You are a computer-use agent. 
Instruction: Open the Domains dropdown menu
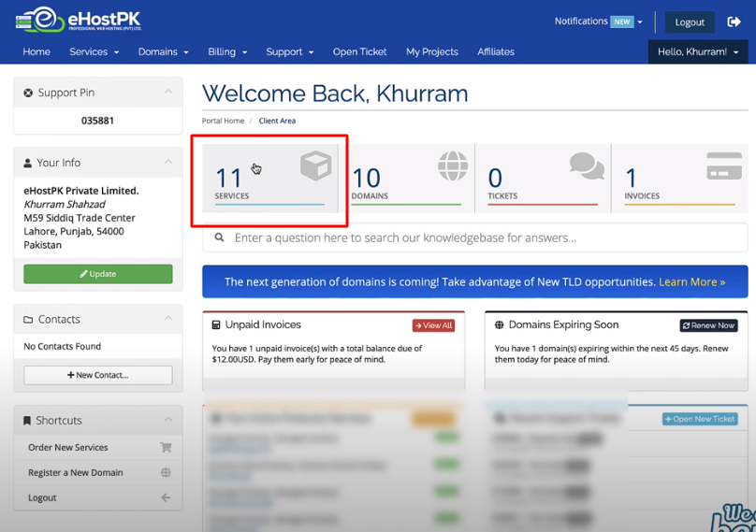click(x=164, y=51)
